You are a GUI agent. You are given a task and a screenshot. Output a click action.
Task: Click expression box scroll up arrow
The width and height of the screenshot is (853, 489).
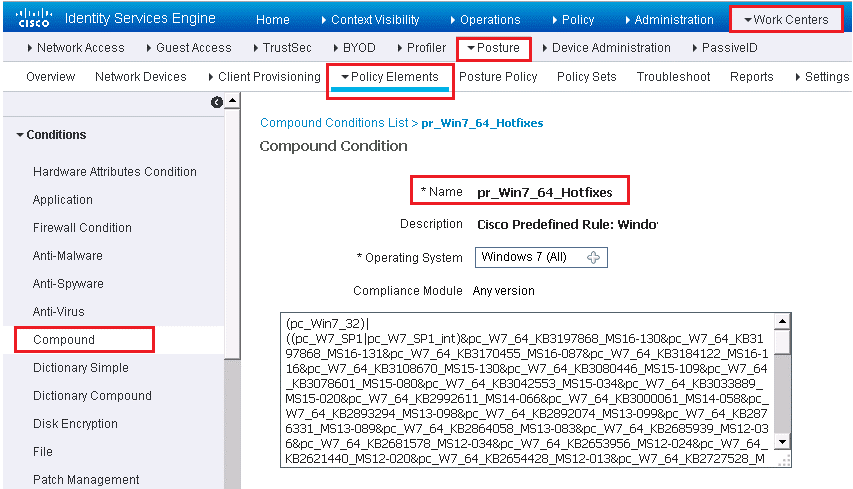click(782, 321)
